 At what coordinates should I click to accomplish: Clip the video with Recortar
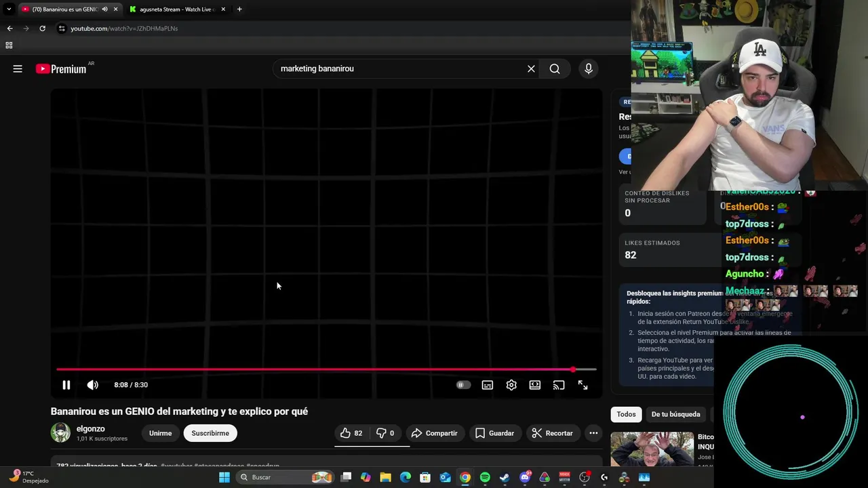point(553,433)
